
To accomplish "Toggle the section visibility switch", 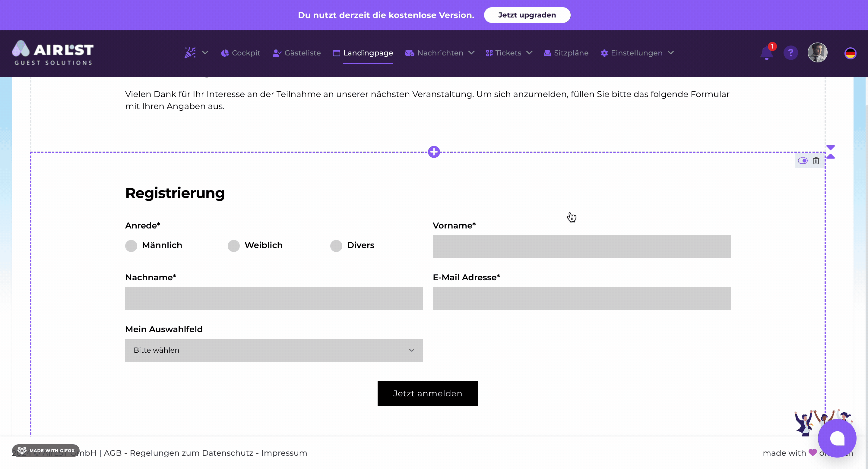I will tap(802, 161).
